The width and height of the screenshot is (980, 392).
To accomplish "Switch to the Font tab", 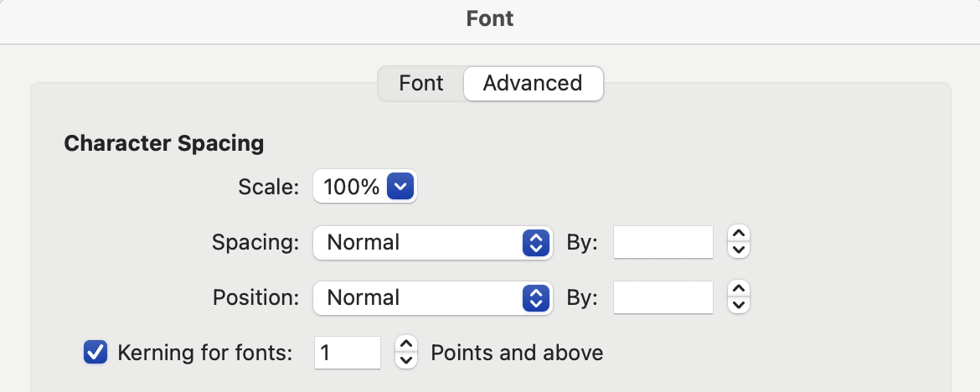I will point(421,84).
